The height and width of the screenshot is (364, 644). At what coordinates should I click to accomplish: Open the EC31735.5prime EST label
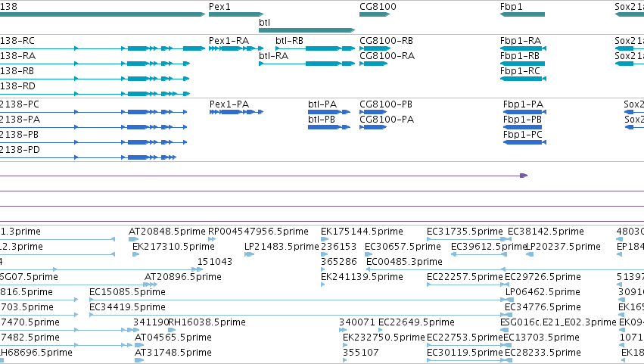(x=465, y=232)
